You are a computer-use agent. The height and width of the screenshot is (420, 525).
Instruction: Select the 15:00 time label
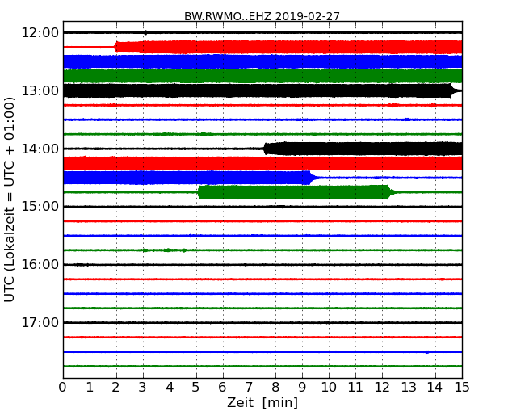(40, 206)
